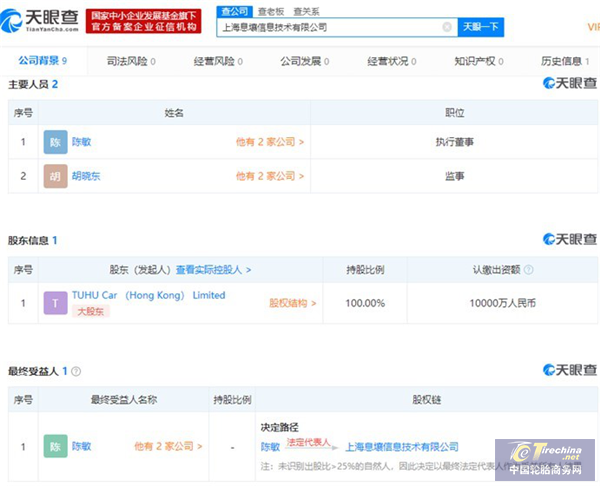This screenshot has height=486, width=600.
Task: Open the 公司背景 tab
Action: [43, 60]
